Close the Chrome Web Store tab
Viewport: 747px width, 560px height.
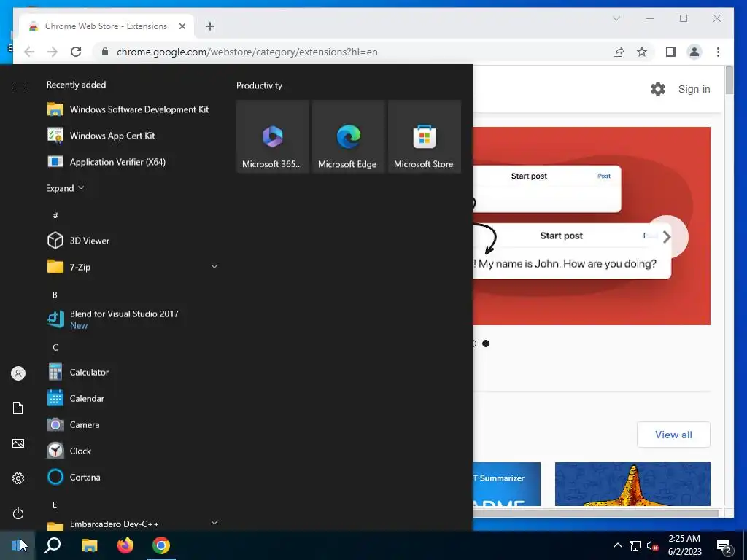coord(182,26)
